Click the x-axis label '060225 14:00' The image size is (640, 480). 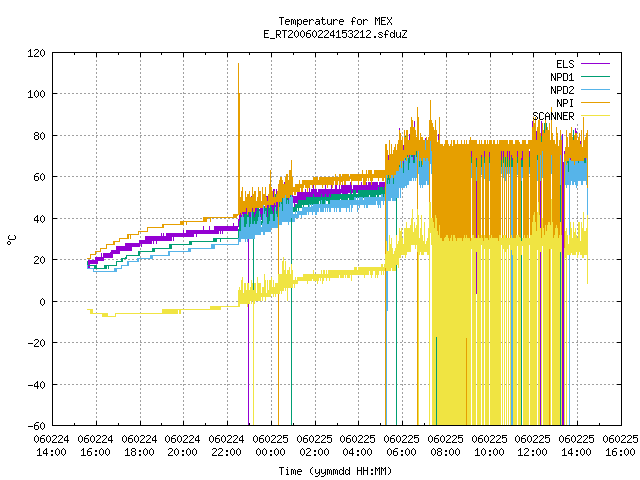(x=577, y=446)
